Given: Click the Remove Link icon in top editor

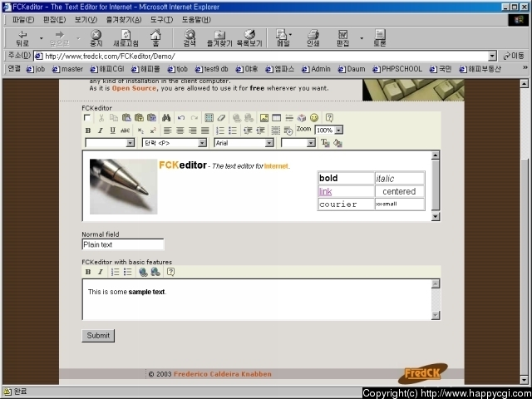Looking at the screenshot, I should tap(249, 118).
